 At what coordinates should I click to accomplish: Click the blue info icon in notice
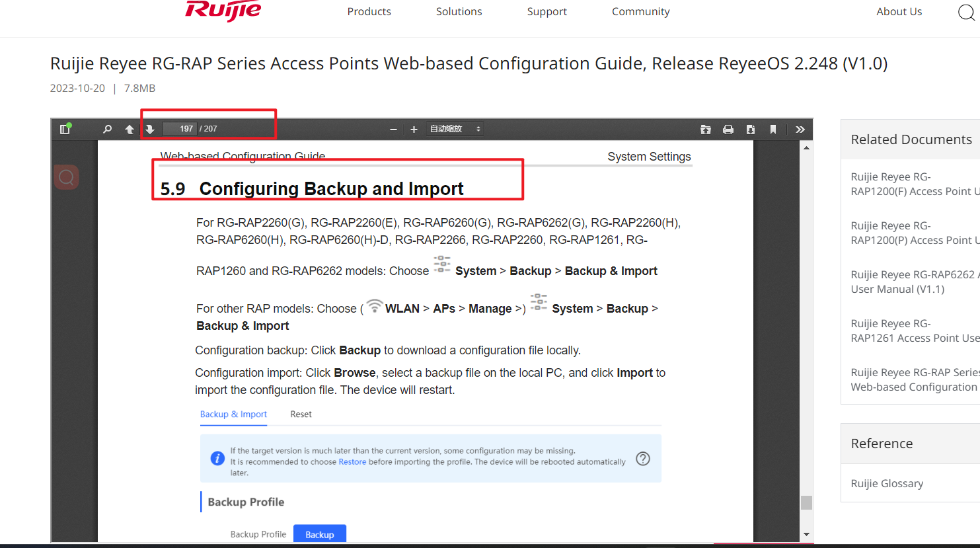[x=217, y=458]
